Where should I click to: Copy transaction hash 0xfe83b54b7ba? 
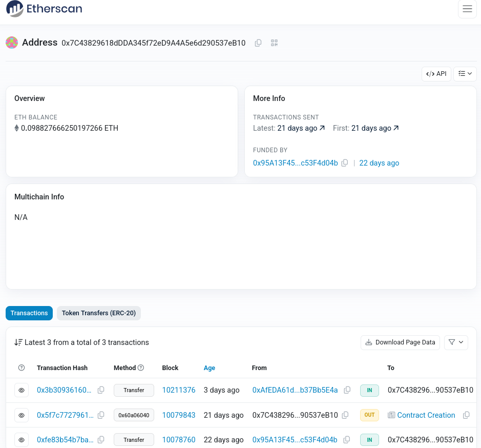pos(101,440)
